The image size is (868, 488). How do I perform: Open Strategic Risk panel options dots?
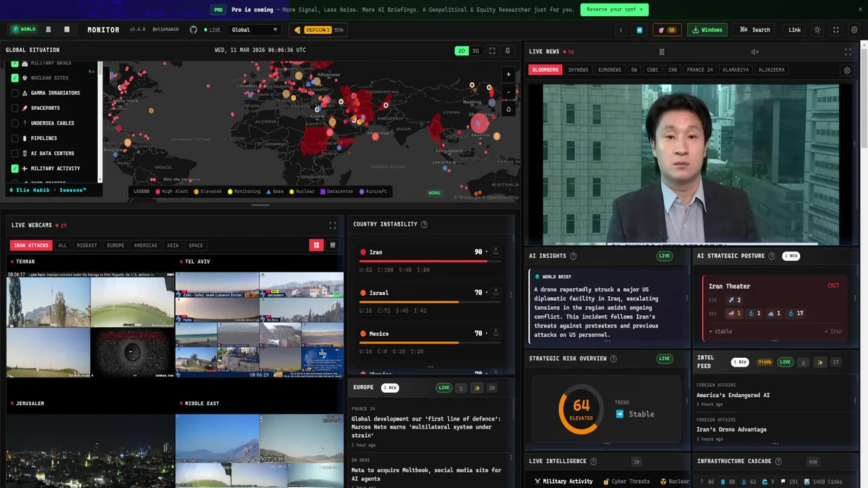[x=686, y=400]
